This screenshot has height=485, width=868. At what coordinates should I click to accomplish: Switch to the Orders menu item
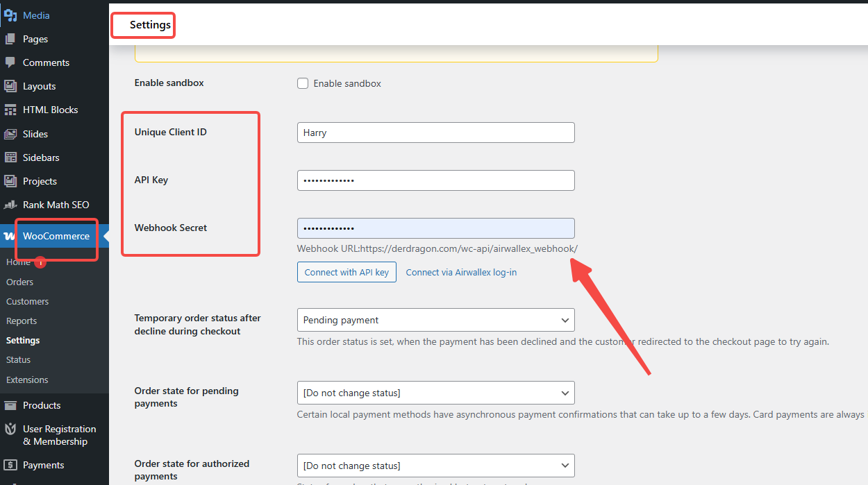click(x=19, y=282)
